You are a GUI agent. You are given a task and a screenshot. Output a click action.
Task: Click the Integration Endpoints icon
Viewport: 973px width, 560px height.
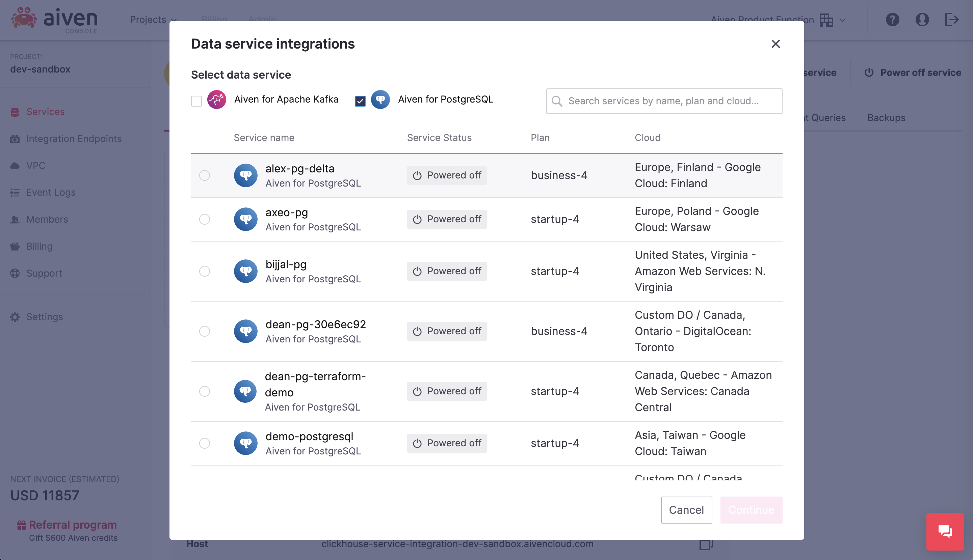point(15,139)
